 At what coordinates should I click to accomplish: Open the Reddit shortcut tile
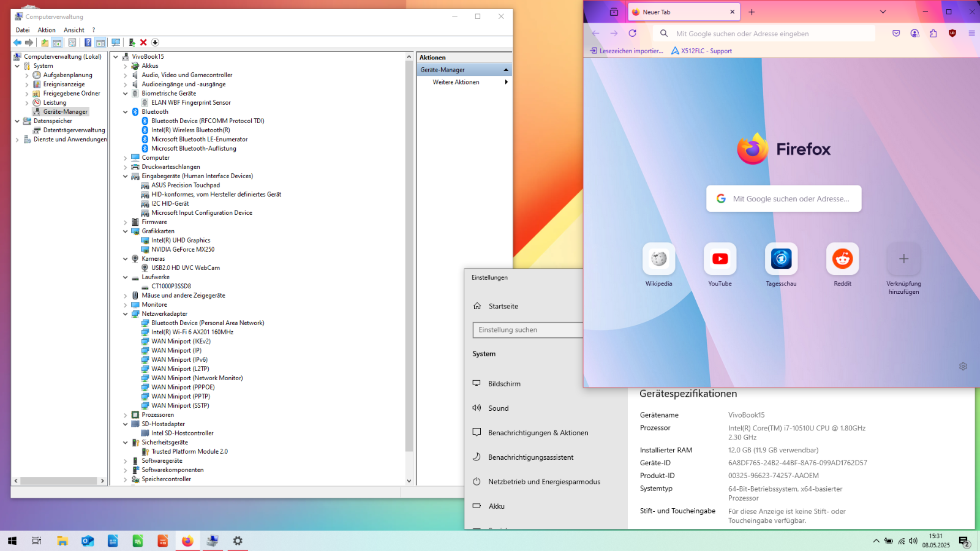pyautogui.click(x=843, y=259)
